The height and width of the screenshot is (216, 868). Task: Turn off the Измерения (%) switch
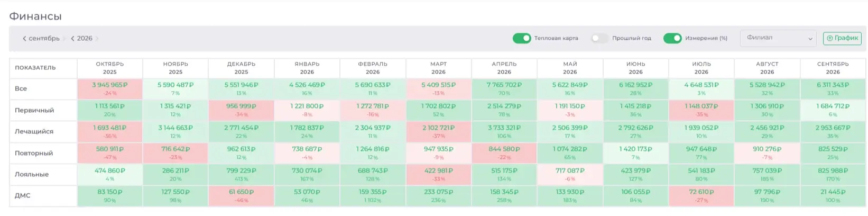click(672, 38)
